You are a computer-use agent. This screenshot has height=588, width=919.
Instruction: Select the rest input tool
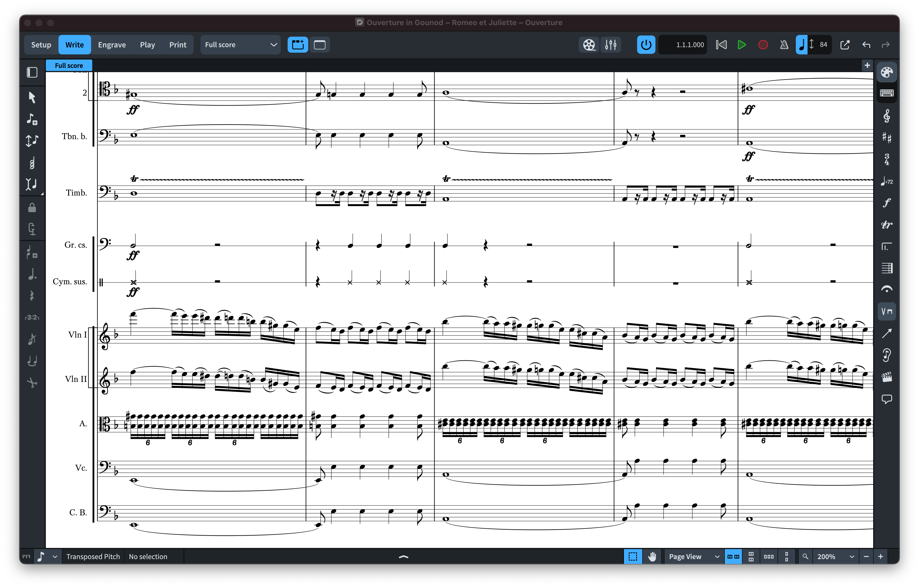pos(32,296)
